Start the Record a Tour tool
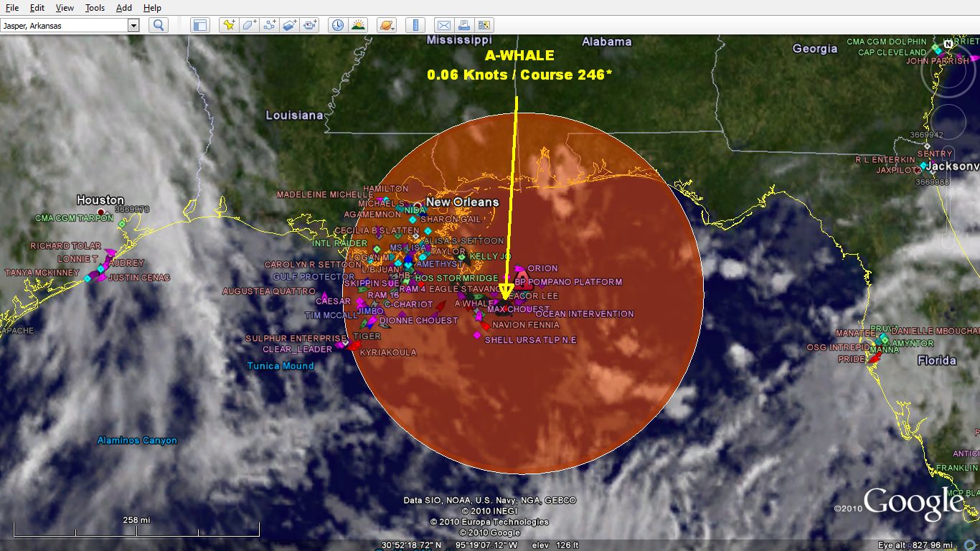Viewport: 980px width, 551px height. pyautogui.click(x=310, y=25)
